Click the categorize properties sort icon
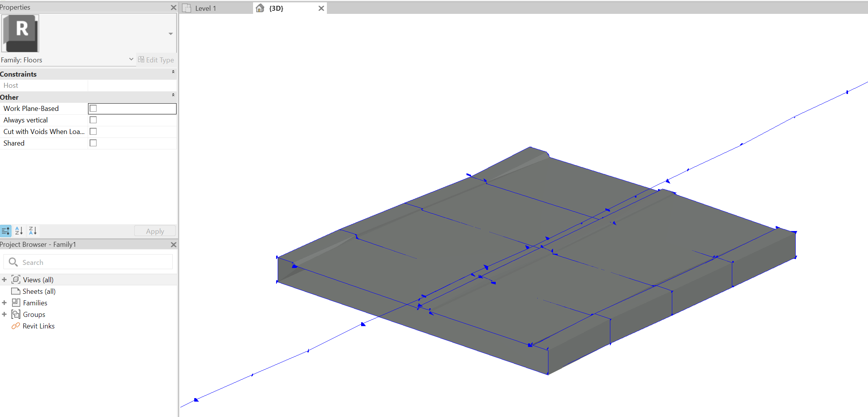The image size is (868, 417). 6,231
